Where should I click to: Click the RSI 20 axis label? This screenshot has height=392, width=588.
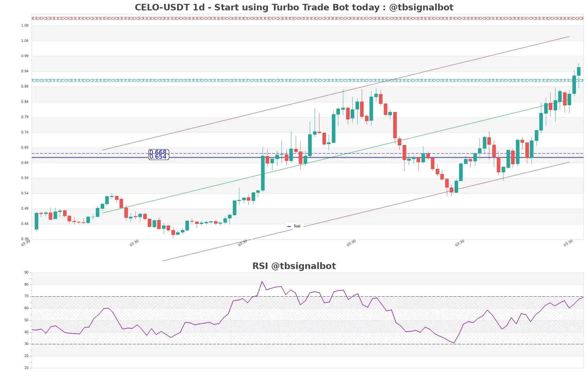pyautogui.click(x=26, y=356)
